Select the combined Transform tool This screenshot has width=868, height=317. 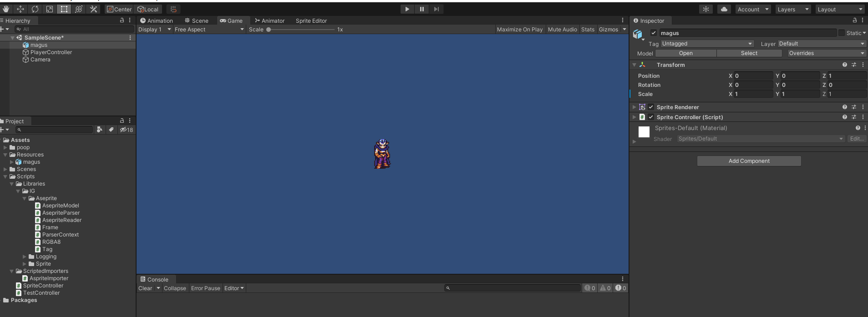coord(79,9)
